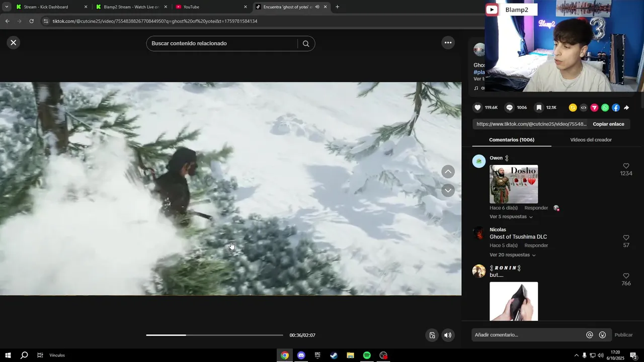
Task: Open Discord from taskbar
Action: [x=301, y=355]
